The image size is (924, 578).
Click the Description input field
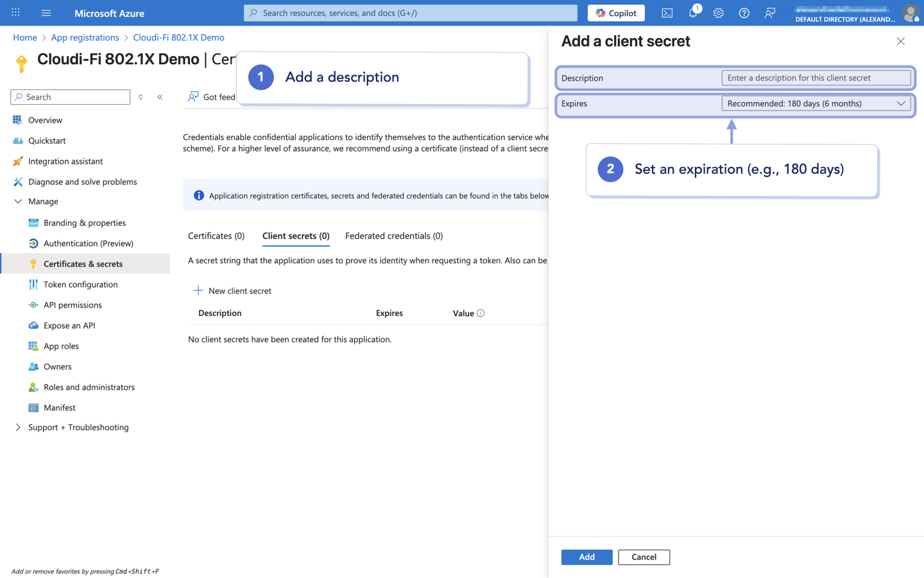[x=816, y=78]
